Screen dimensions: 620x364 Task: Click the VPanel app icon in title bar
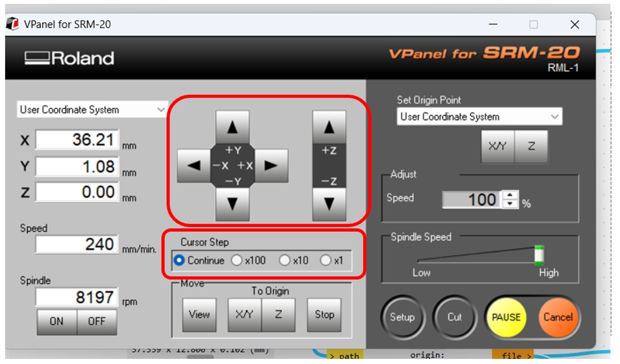pos(13,24)
